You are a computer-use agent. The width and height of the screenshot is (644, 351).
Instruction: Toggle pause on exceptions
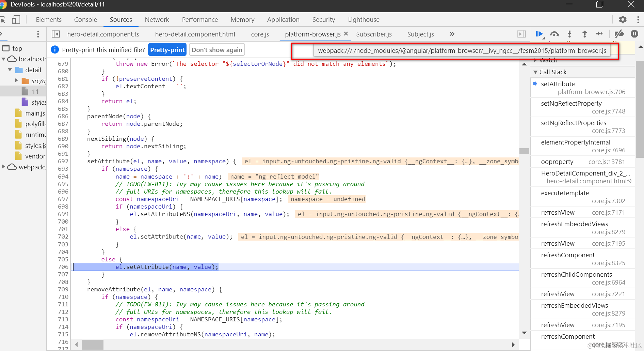[634, 34]
